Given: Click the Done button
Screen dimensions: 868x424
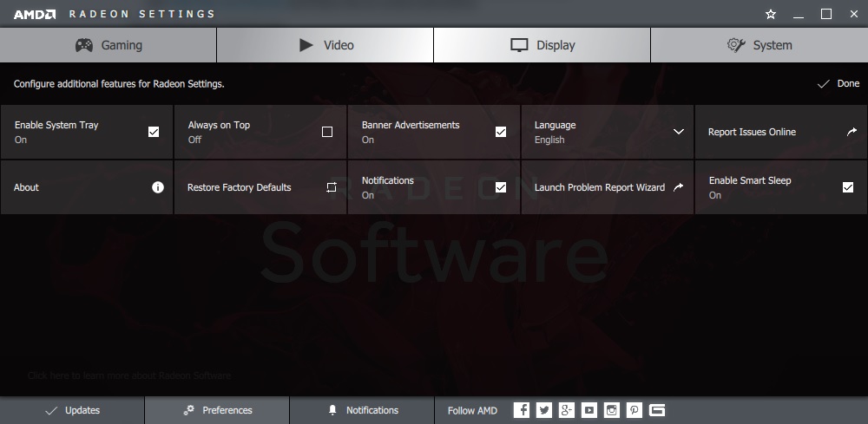Looking at the screenshot, I should (838, 84).
